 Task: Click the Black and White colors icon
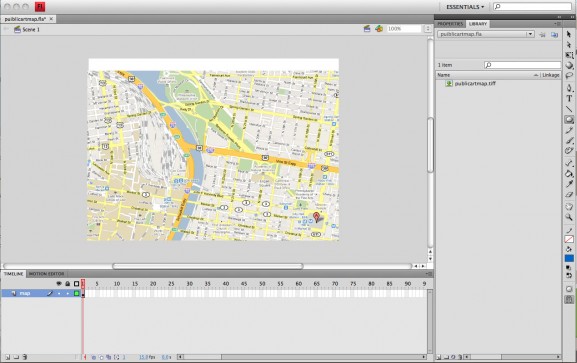tap(569, 268)
